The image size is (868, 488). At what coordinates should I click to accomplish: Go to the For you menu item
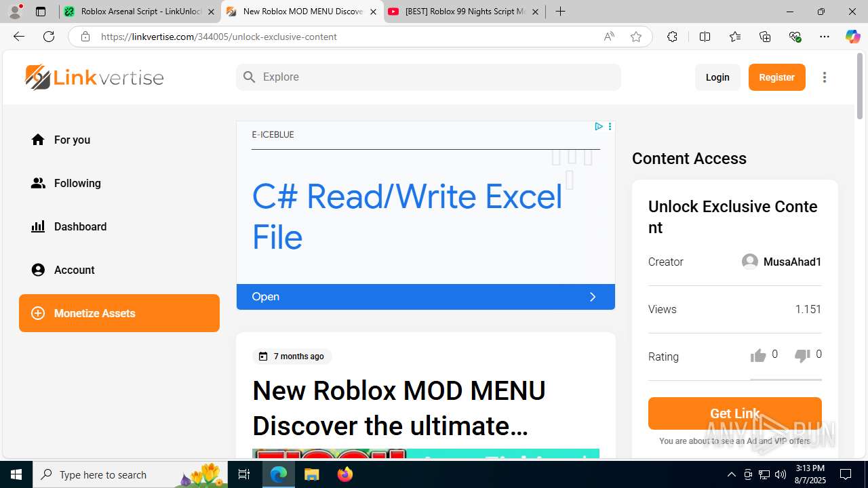[119, 140]
